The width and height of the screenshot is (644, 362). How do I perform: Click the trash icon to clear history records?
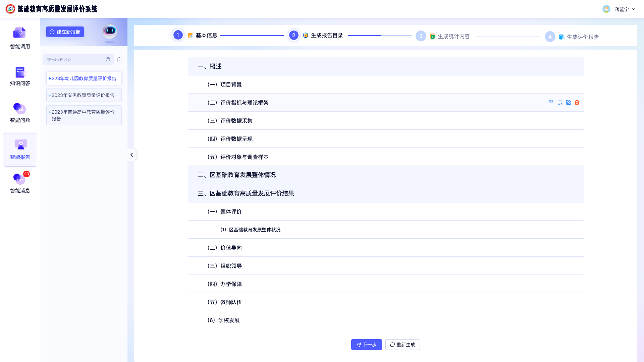coord(119,59)
